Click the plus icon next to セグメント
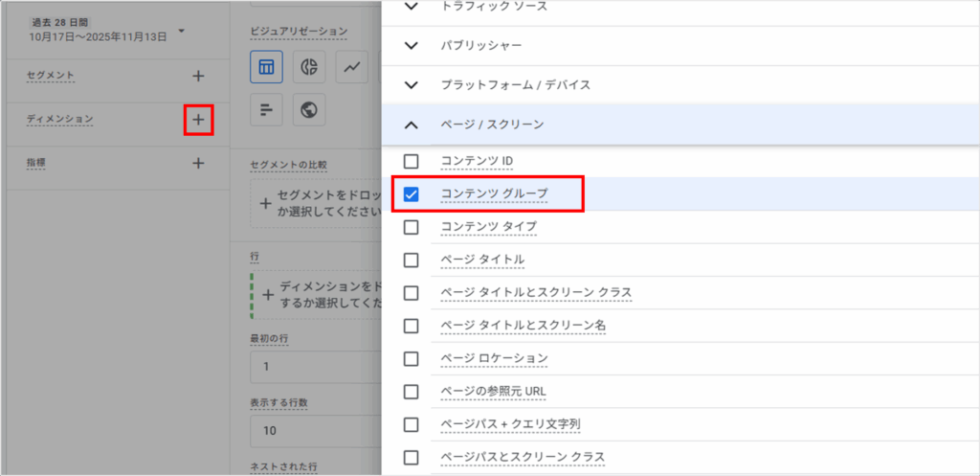 click(198, 76)
